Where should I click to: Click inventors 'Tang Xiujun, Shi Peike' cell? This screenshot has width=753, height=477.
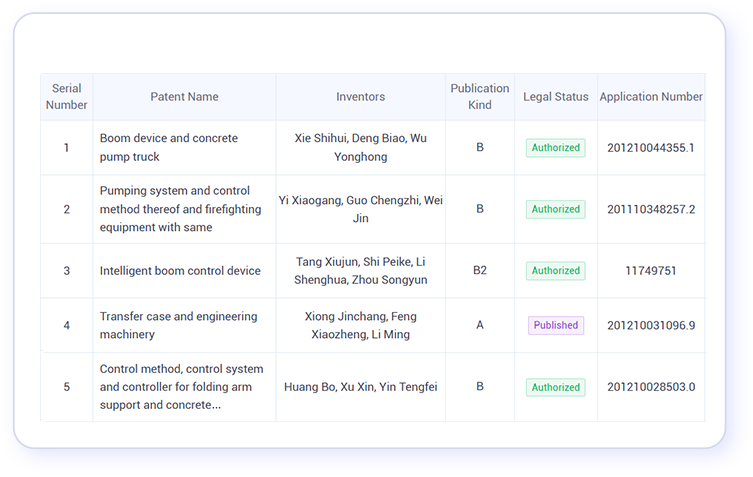tap(361, 271)
